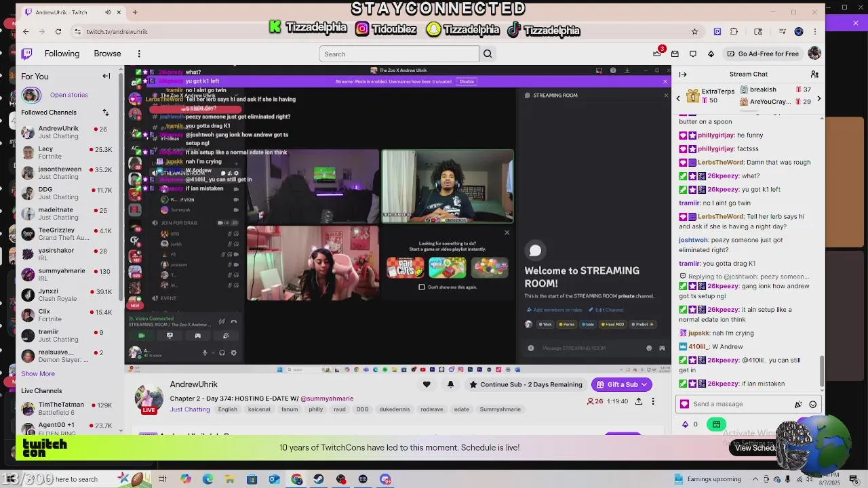
Task: Open Just Chatting category link
Action: [190, 409]
